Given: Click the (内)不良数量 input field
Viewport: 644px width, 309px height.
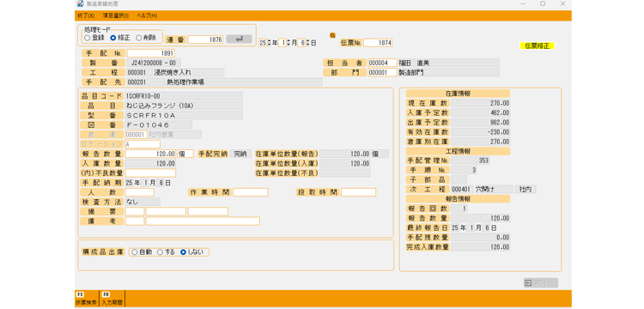Looking at the screenshot, I should (151, 173).
